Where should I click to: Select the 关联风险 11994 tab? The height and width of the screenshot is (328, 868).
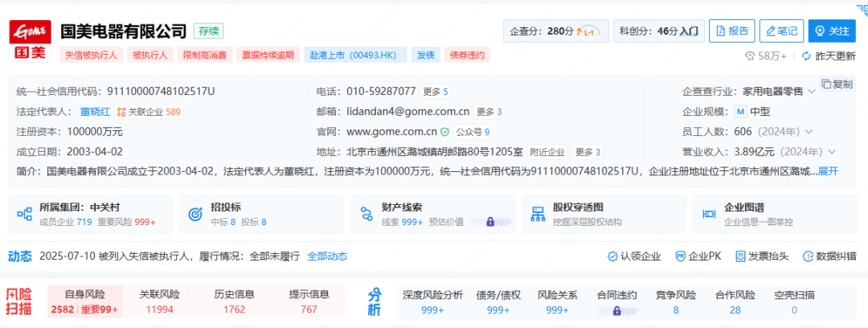pos(159,301)
